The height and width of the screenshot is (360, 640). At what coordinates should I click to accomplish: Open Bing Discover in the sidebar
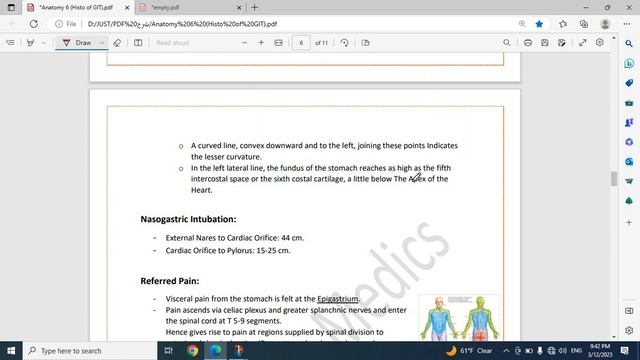pyautogui.click(x=629, y=63)
